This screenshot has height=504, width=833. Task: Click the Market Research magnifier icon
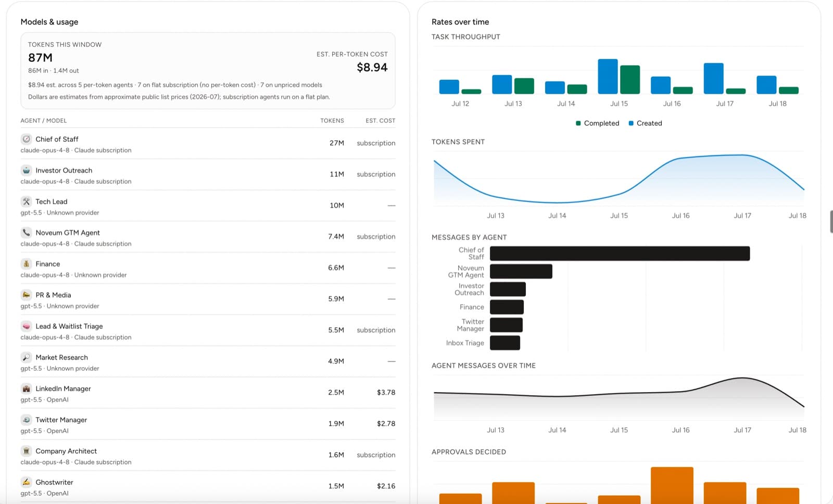pyautogui.click(x=26, y=357)
